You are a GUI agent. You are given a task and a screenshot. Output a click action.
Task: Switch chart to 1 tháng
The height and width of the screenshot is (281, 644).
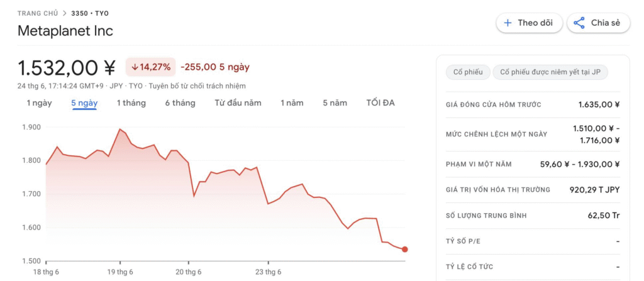[131, 103]
